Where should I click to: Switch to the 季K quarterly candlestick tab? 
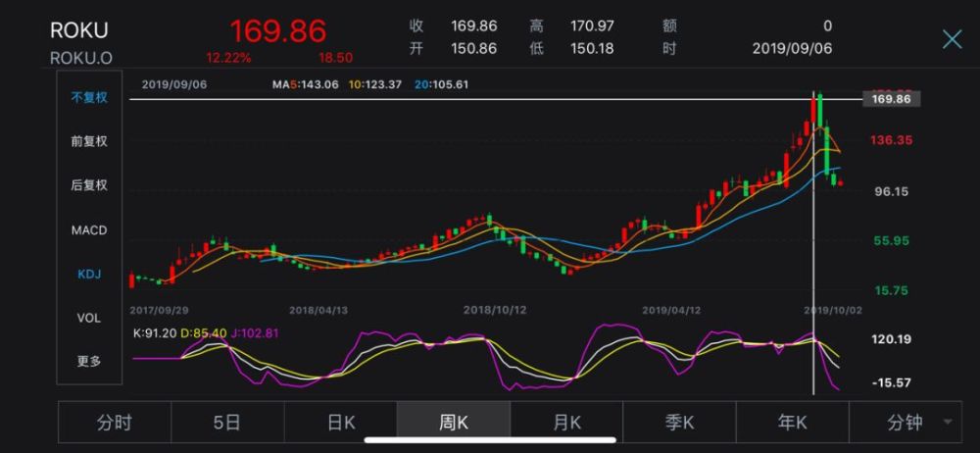[679, 423]
